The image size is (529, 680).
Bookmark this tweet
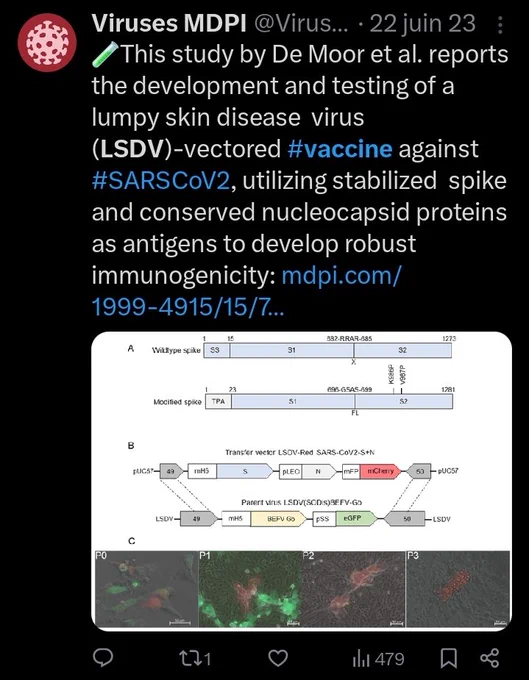click(448, 658)
